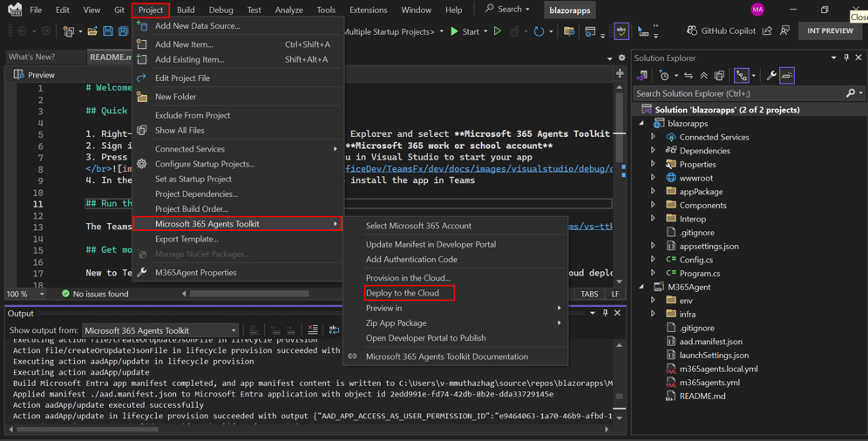This screenshot has width=868, height=441.
Task: Click the Properties wrench icon in Solution Explorer
Action: (771, 76)
